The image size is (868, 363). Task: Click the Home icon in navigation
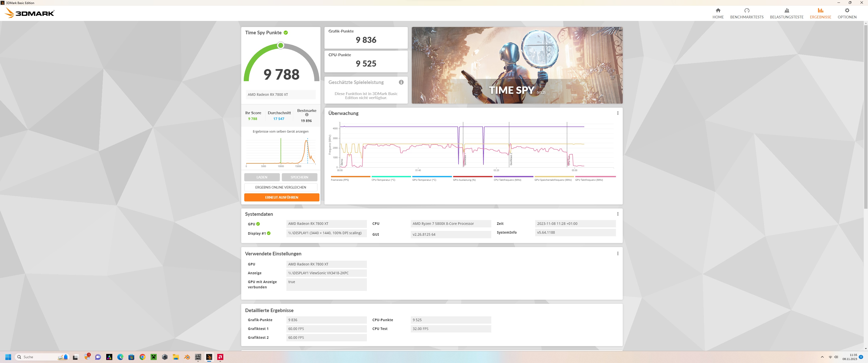click(x=718, y=10)
